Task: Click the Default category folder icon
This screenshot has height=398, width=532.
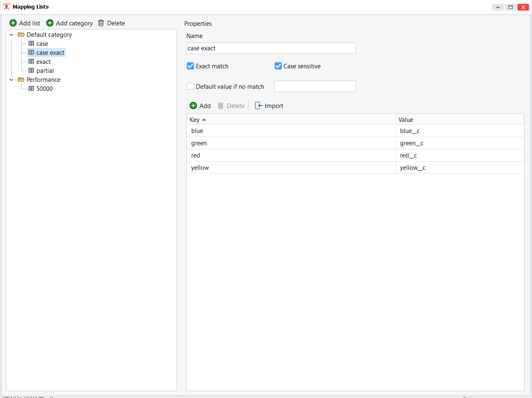Action: coord(21,35)
